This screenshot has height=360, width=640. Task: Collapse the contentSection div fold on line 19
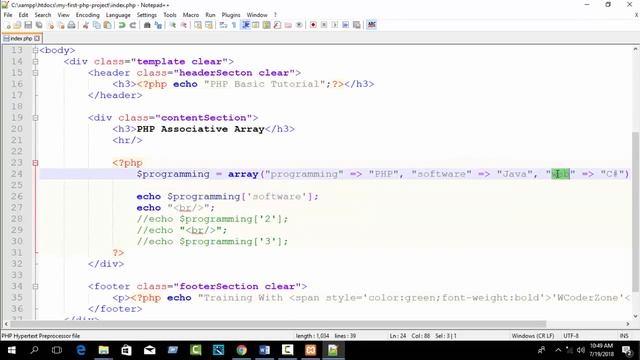point(36,118)
